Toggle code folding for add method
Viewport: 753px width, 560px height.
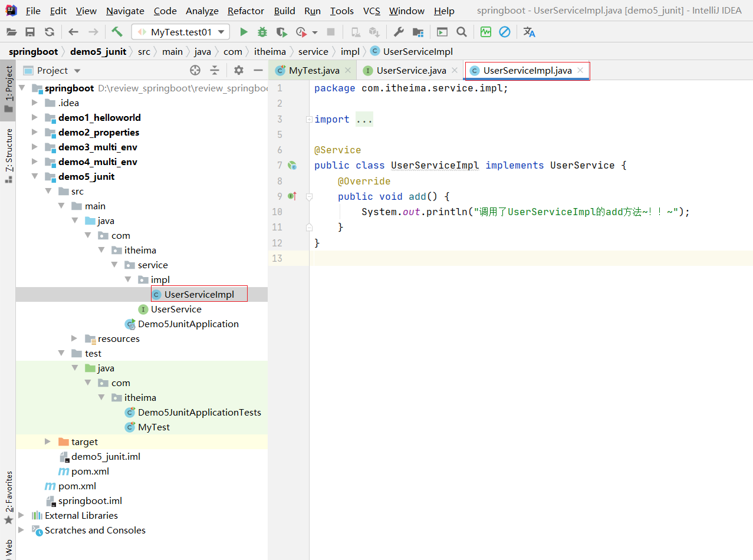pyautogui.click(x=309, y=197)
